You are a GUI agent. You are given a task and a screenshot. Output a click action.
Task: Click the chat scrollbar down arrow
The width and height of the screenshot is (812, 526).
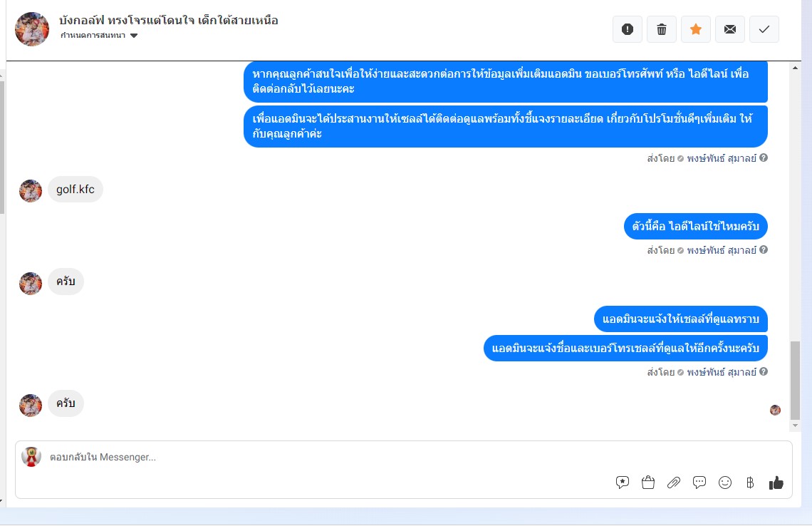(795, 426)
